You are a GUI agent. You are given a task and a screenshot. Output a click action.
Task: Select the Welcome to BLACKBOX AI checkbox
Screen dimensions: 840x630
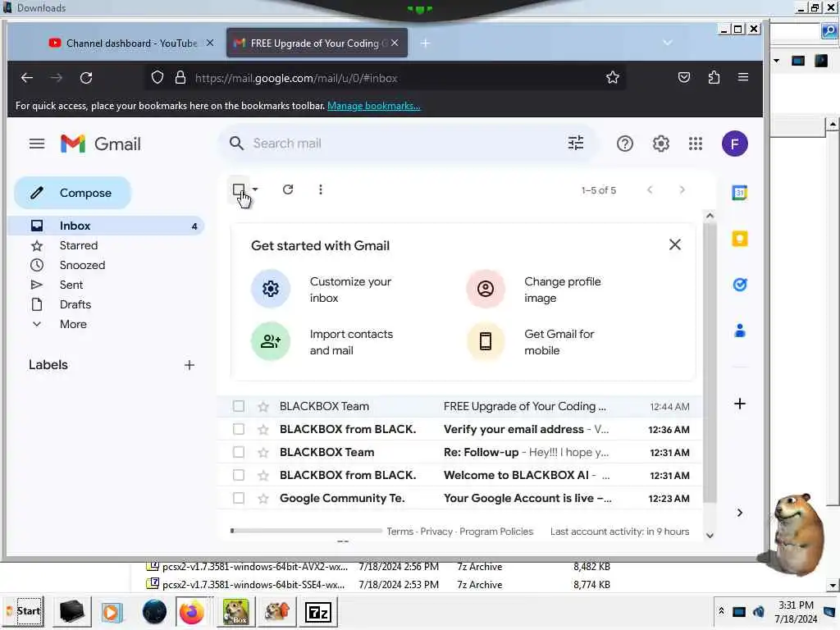pos(239,475)
